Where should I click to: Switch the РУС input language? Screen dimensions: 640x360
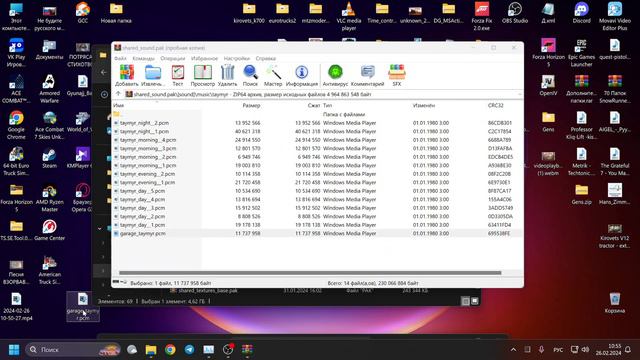coord(558,350)
